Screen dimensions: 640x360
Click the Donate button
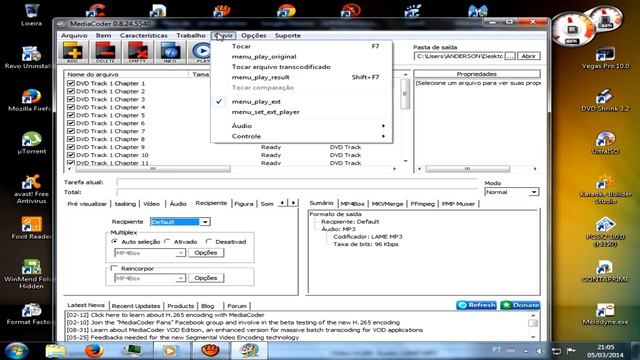[x=520, y=305]
